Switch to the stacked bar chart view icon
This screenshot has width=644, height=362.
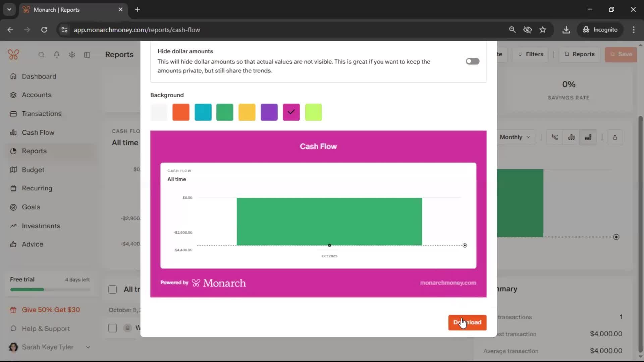pyautogui.click(x=588, y=137)
